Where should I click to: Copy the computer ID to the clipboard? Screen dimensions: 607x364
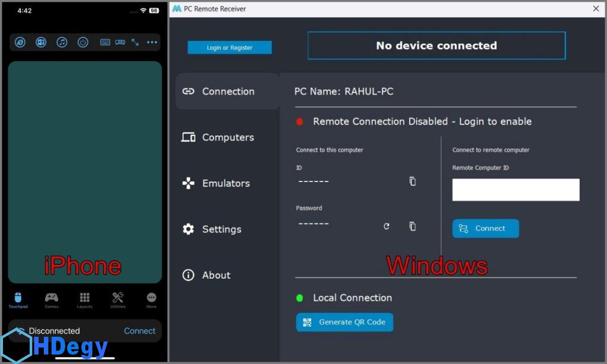[413, 181]
